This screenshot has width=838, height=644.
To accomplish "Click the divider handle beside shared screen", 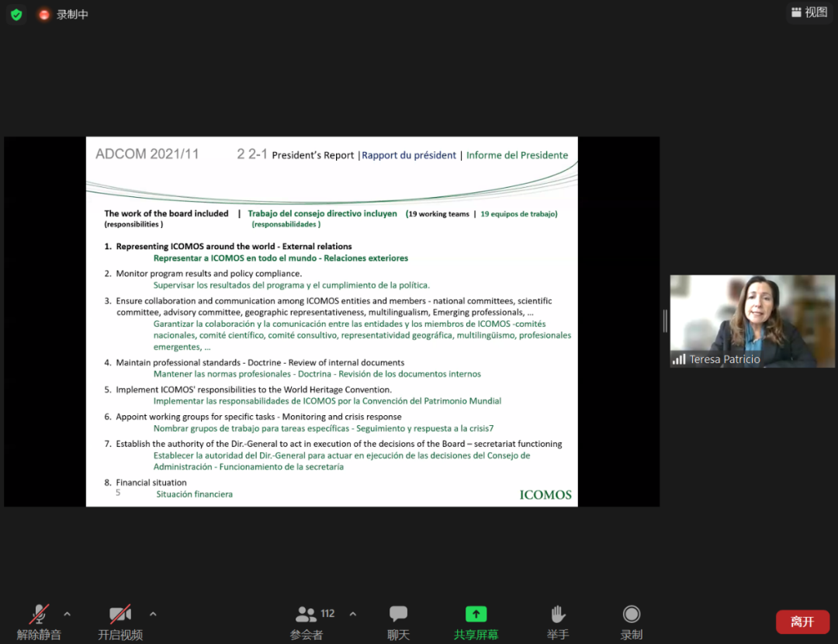I will (665, 321).
